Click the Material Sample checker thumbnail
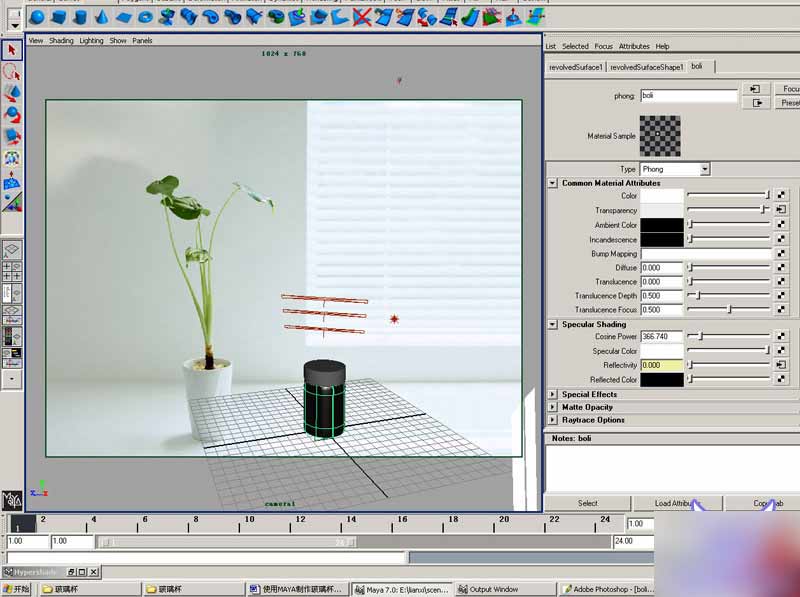This screenshot has height=597, width=800. coord(660,136)
